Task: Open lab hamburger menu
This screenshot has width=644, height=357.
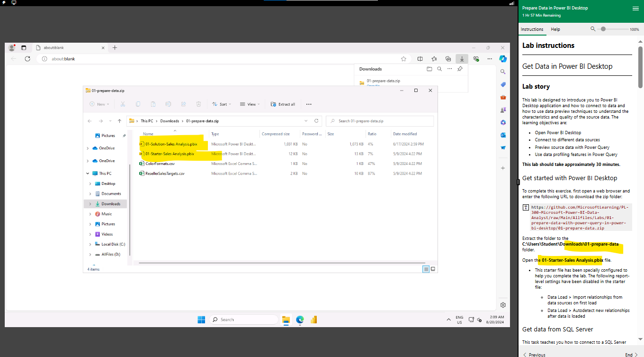Action: (x=635, y=9)
